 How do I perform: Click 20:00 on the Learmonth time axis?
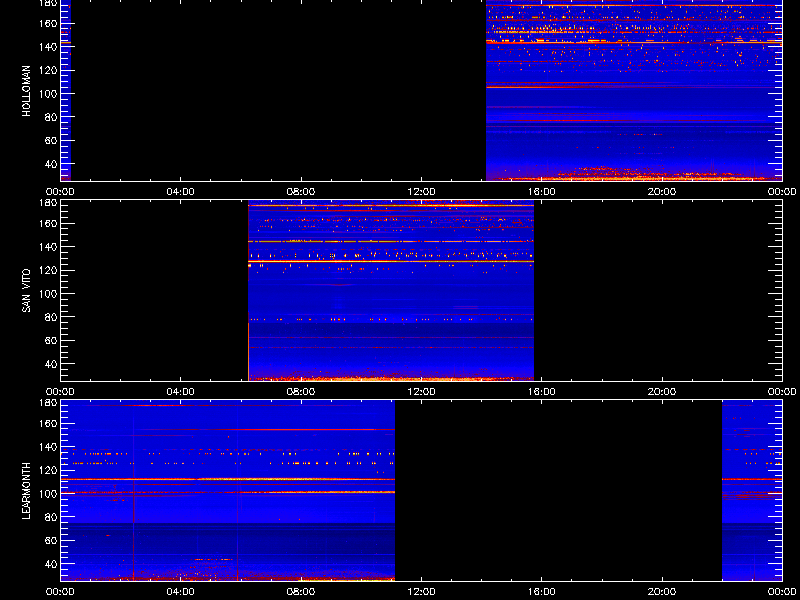coord(662,592)
